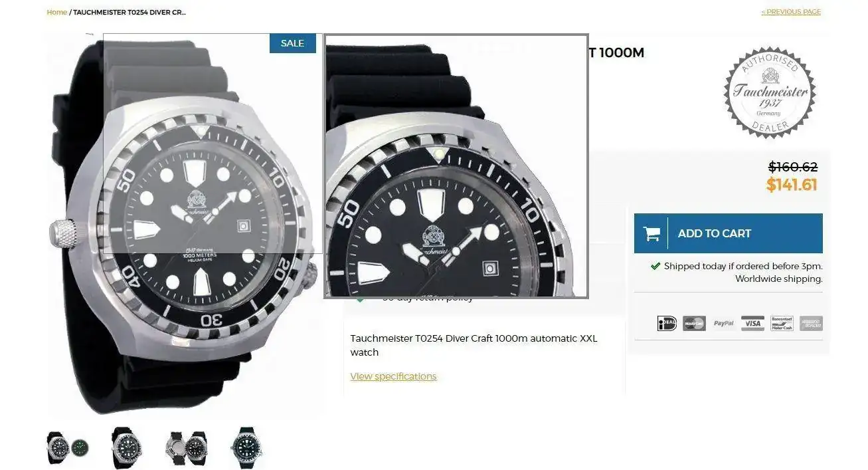Click the VISA payment icon
Screen dimensions: 868x470
point(752,324)
